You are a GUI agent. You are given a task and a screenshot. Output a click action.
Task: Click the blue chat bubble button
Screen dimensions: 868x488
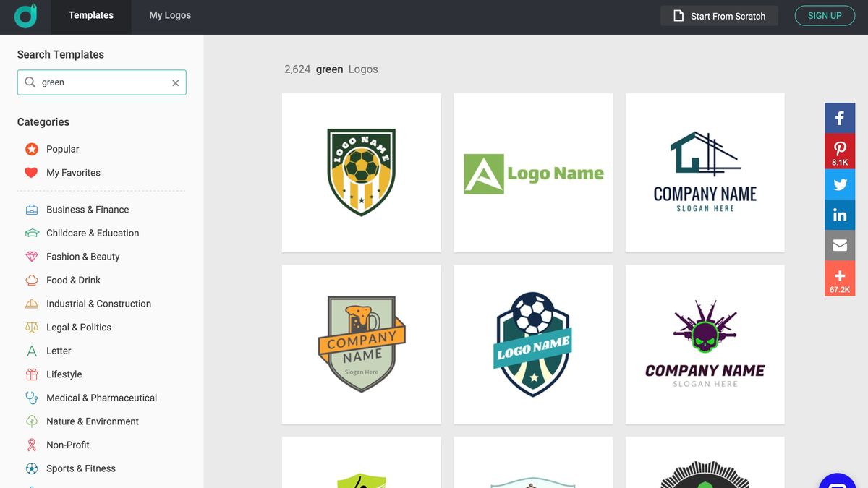[x=839, y=482]
